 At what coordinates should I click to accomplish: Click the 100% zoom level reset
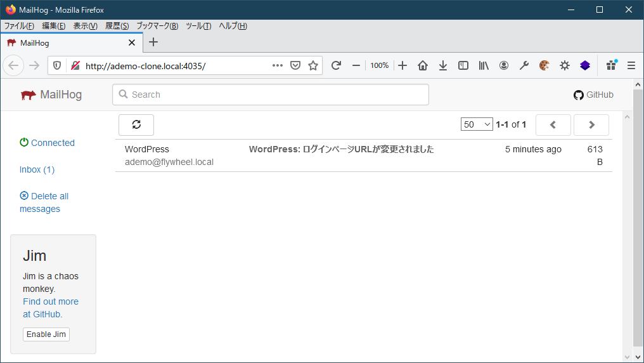point(379,65)
